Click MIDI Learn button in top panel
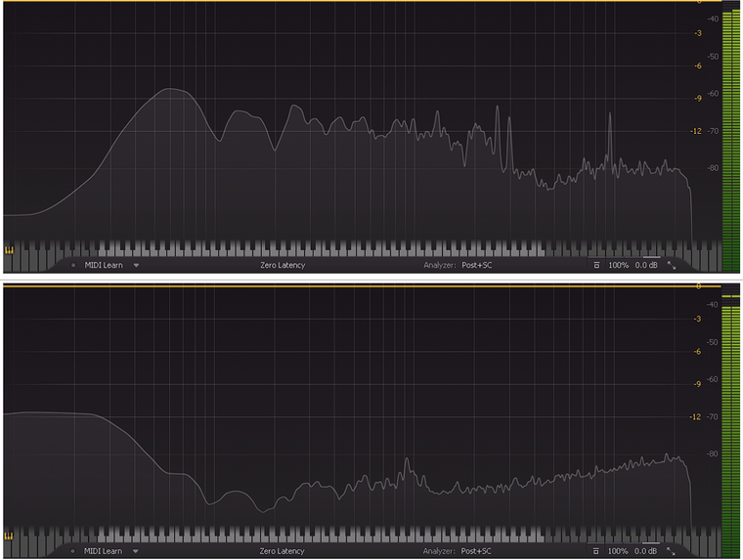743x560 pixels. [103, 265]
